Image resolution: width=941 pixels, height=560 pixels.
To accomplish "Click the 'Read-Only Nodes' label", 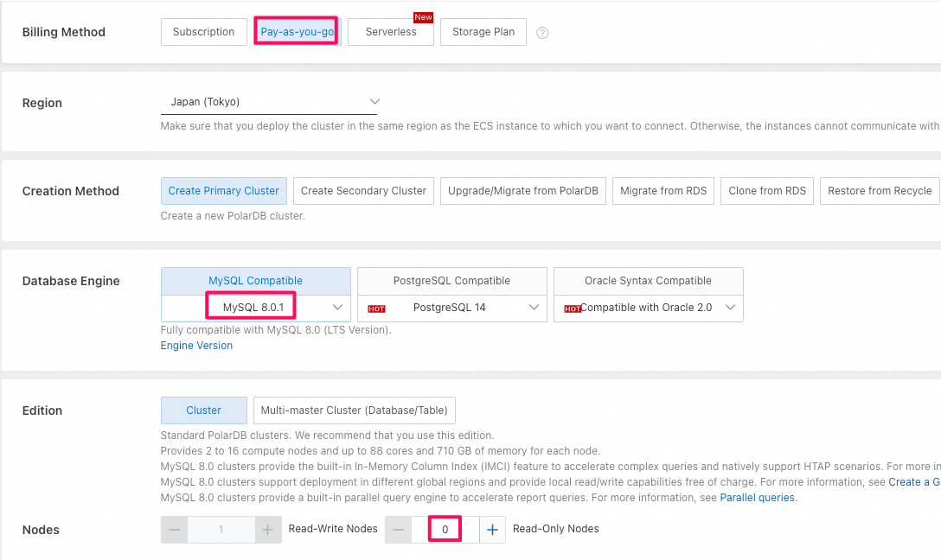I will [556, 529].
